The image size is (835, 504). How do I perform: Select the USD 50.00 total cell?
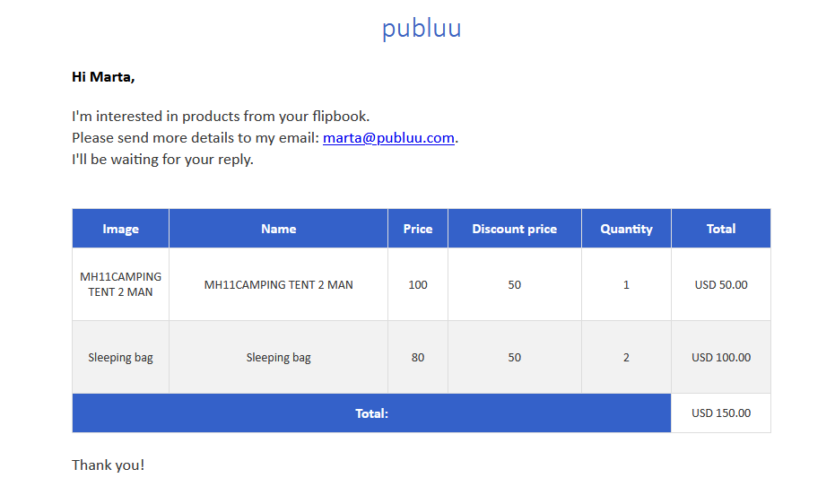(721, 284)
